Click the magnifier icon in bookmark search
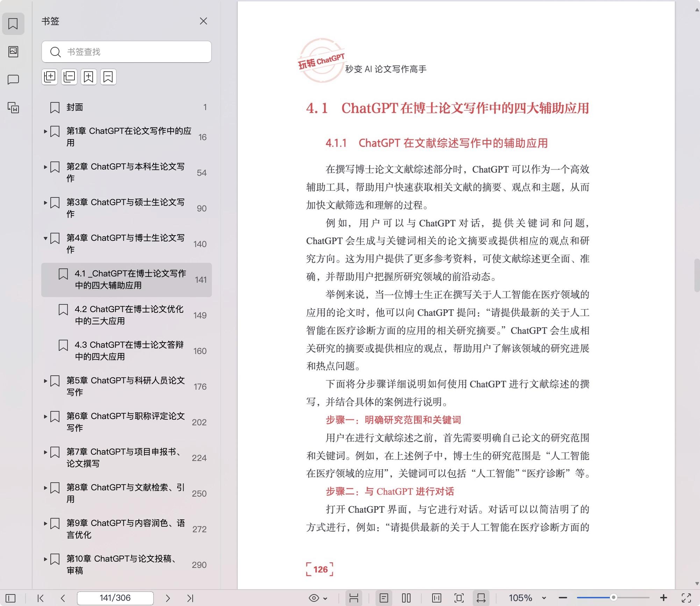 pyautogui.click(x=55, y=52)
